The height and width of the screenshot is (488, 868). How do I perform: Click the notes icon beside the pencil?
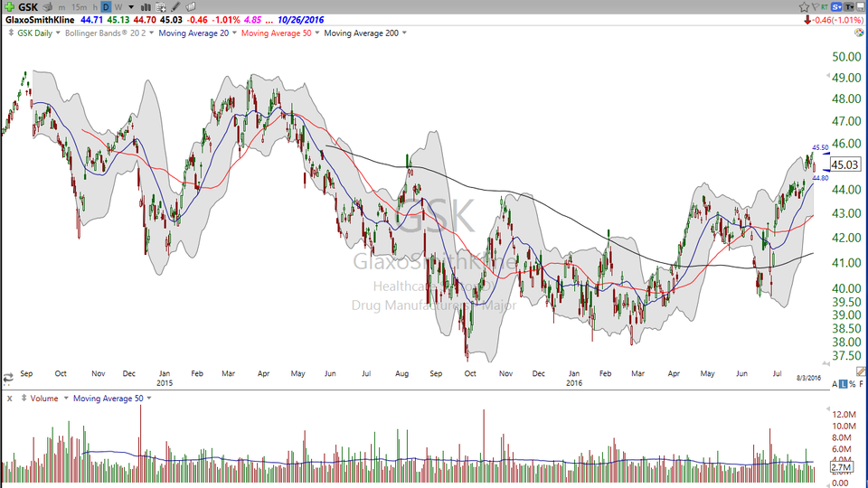point(191,7)
